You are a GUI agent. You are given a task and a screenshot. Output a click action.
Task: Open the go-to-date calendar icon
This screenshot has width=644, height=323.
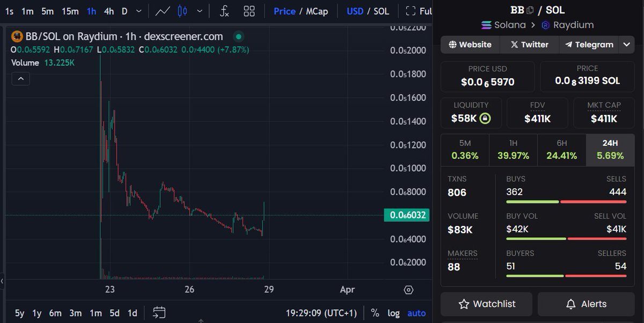click(x=159, y=312)
